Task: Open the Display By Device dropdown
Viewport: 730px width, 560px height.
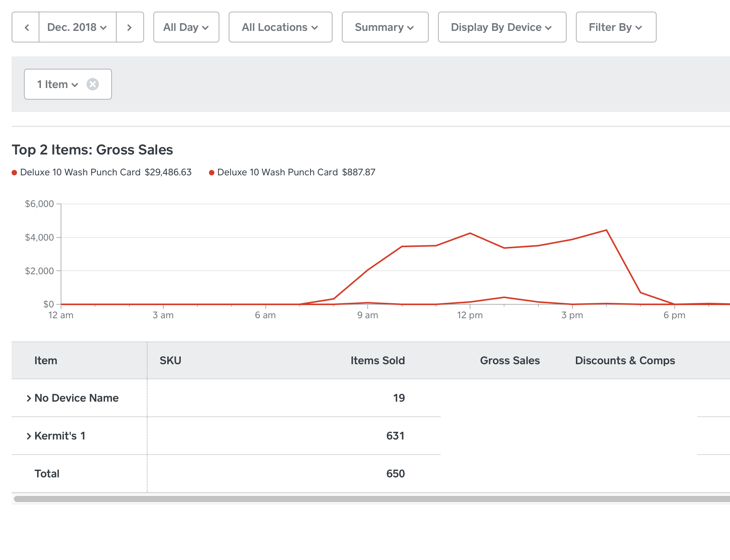Action: 502,27
